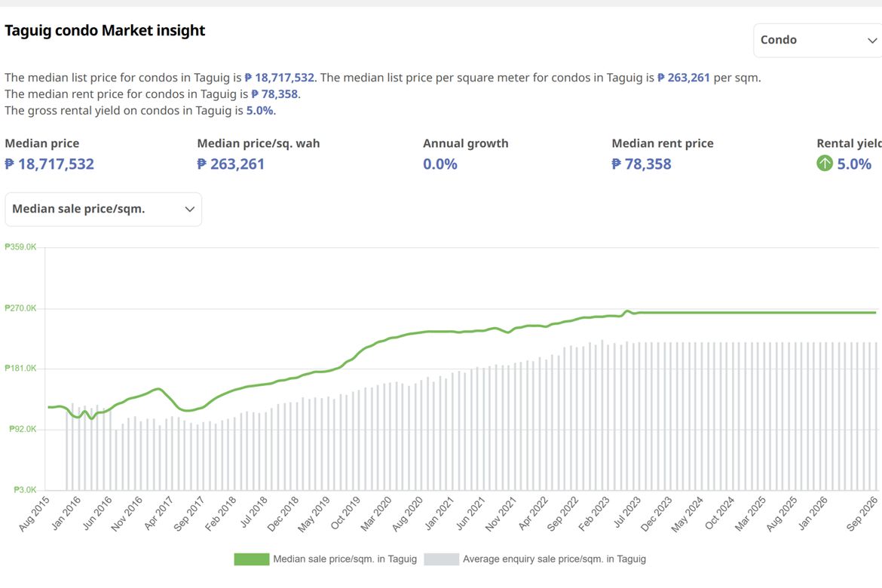This screenshot has height=588, width=882.
Task: Click ₱ 18,717,532 in the summary sentence
Action: tap(280, 78)
